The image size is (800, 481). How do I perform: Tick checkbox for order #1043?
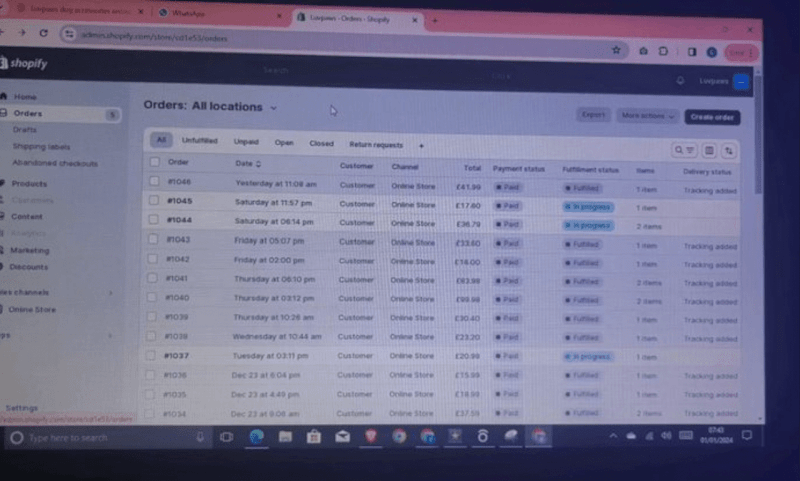[153, 239]
